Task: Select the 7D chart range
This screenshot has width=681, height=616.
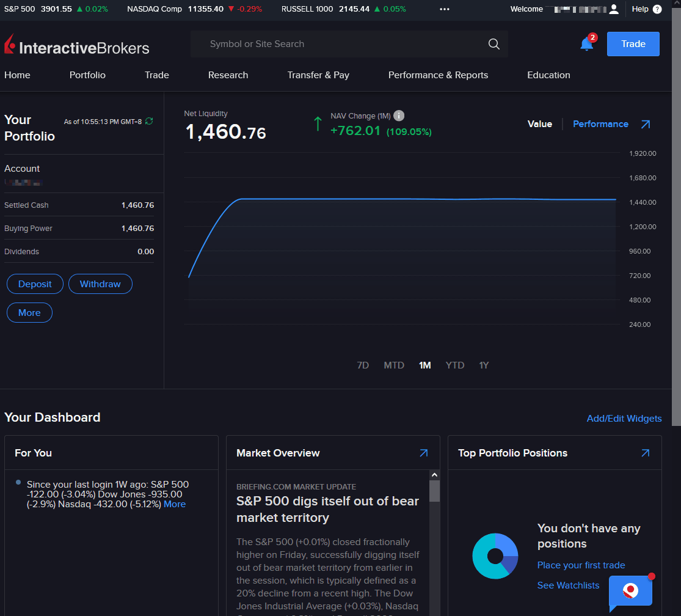Action: coord(363,365)
